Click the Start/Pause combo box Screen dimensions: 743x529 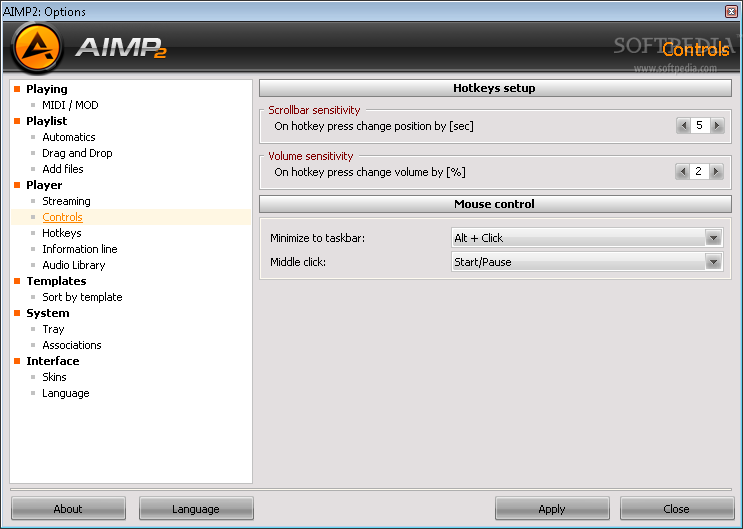(x=587, y=262)
